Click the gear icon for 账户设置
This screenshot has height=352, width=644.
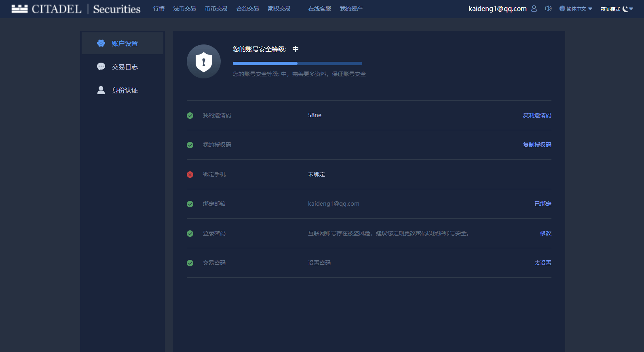point(101,43)
